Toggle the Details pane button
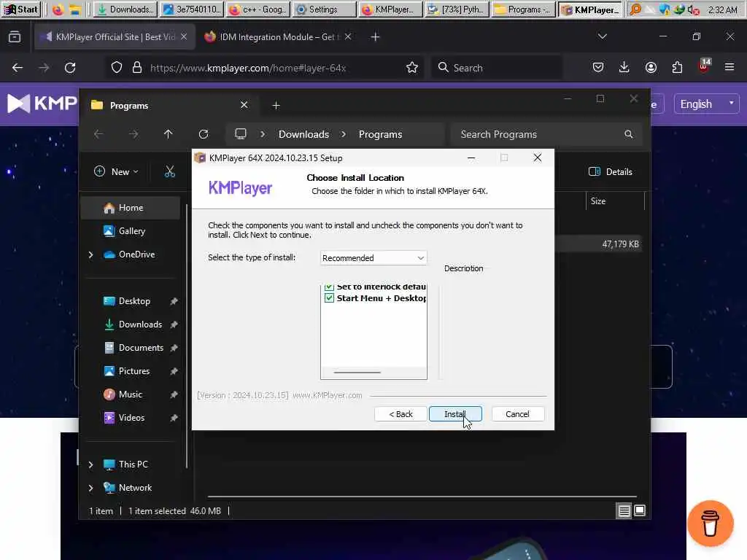The height and width of the screenshot is (560, 747). pos(611,171)
